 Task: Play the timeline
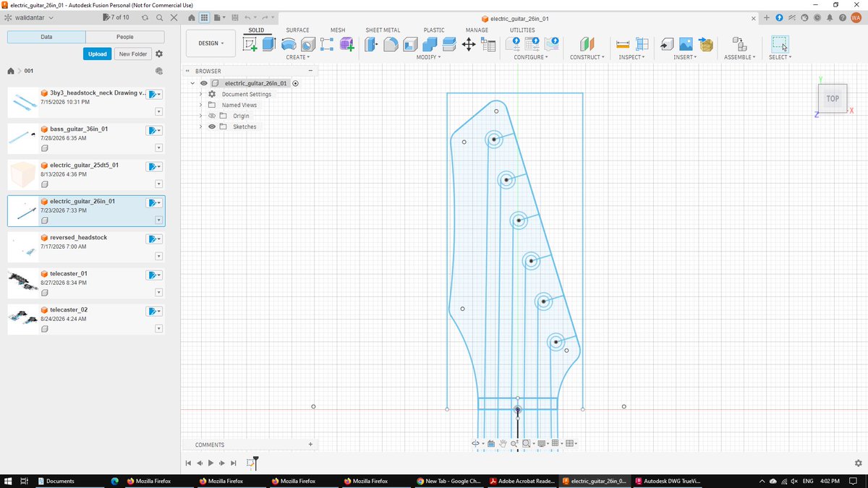[x=211, y=463]
